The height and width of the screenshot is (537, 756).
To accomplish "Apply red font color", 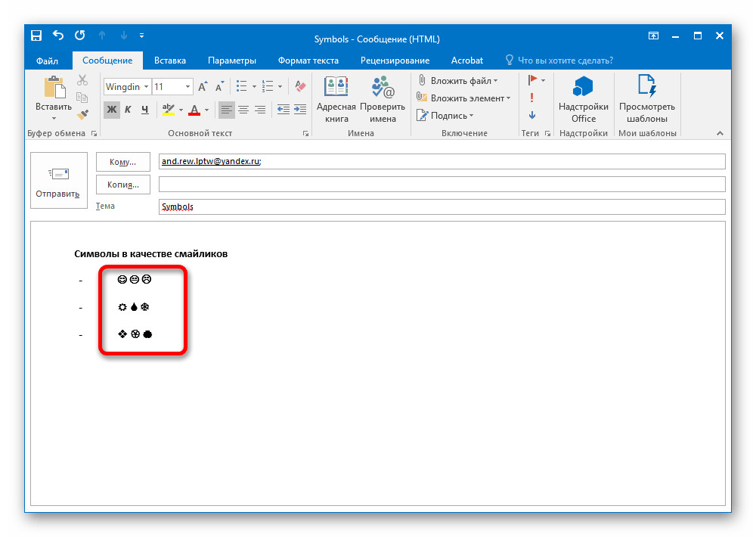I will [194, 110].
